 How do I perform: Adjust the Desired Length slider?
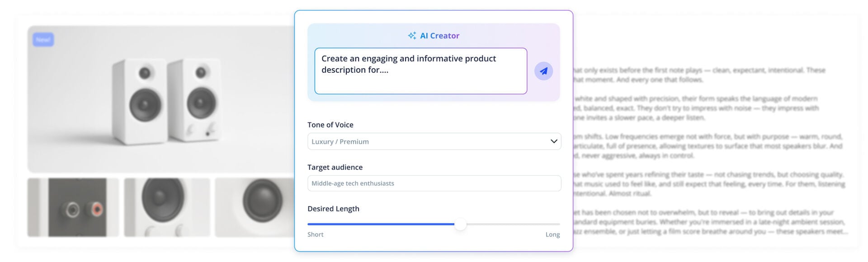[x=460, y=224]
